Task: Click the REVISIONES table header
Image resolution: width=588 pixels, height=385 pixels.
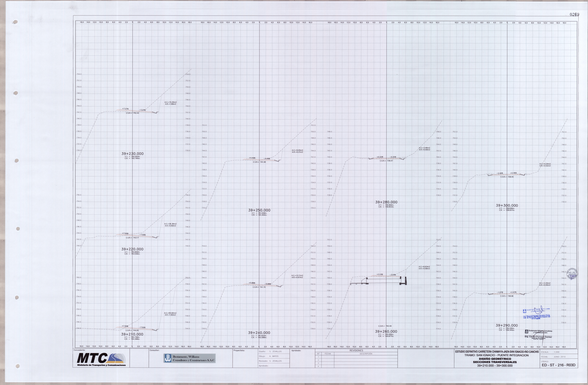Action: tap(356, 350)
